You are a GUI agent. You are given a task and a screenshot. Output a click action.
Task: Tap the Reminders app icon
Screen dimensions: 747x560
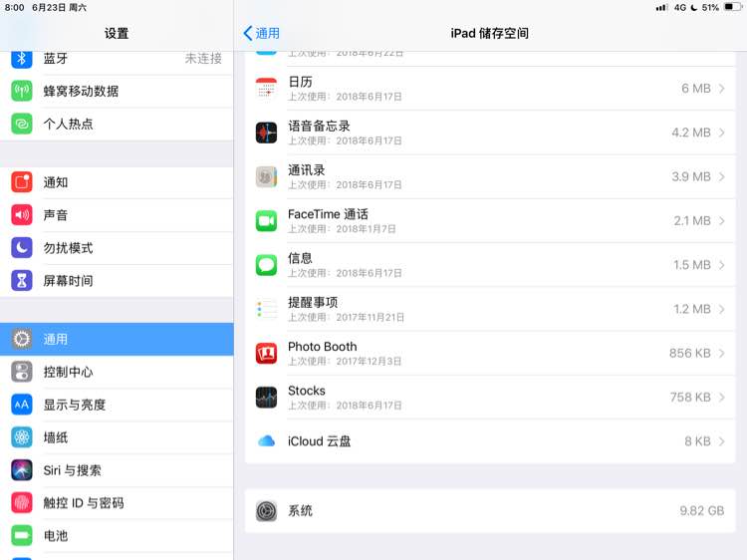pyautogui.click(x=266, y=309)
